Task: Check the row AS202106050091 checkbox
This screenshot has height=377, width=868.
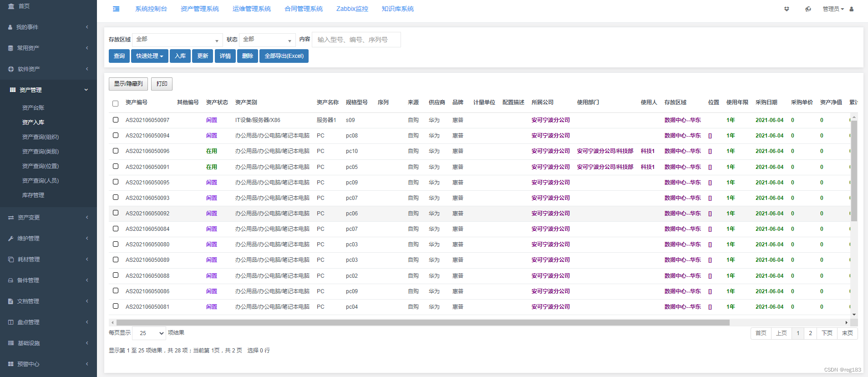Action: pyautogui.click(x=116, y=166)
